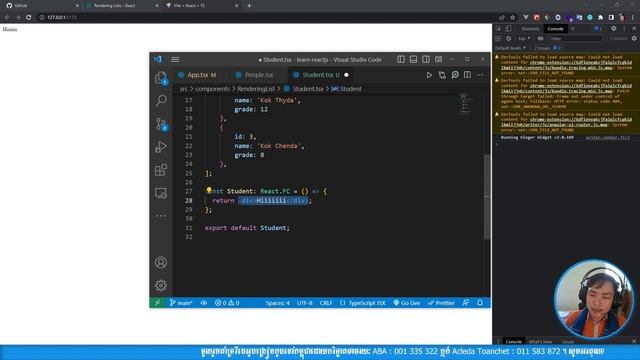This screenshot has width=640, height=360.
Task: Create live expression eye icon in console
Action: (540, 38)
